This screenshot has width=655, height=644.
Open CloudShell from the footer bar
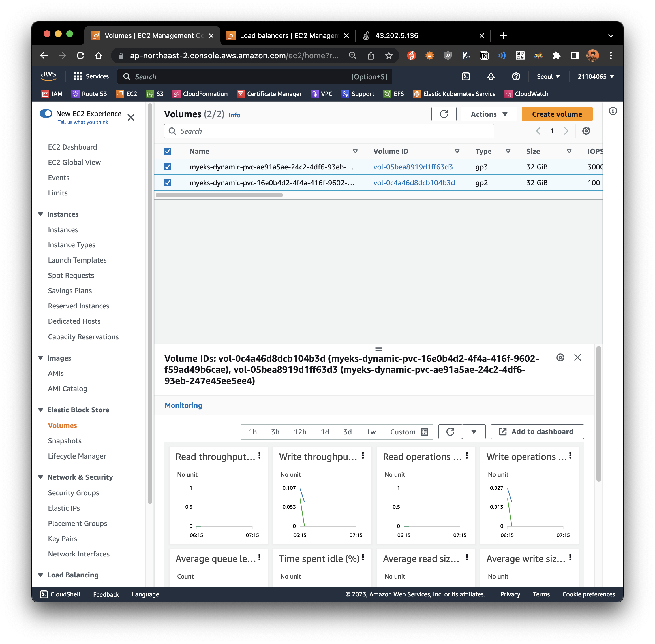60,594
